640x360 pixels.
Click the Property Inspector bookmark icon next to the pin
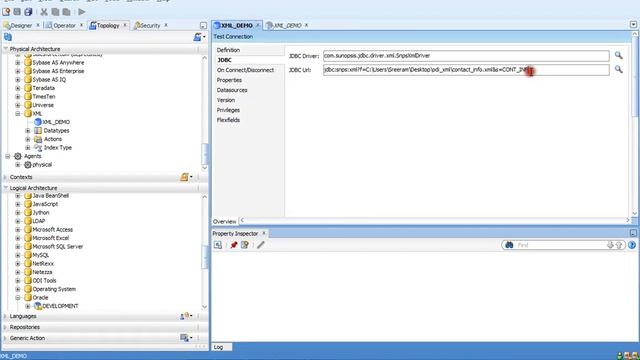pyautogui.click(x=244, y=245)
